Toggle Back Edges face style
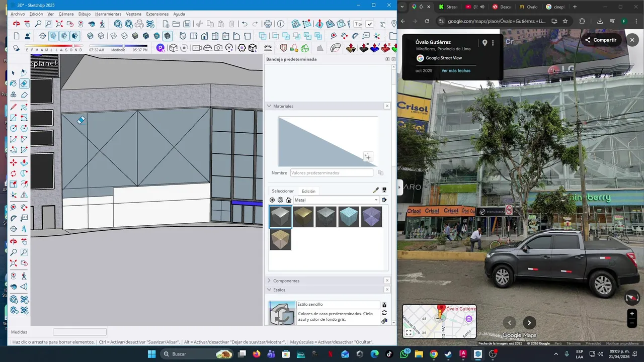 click(x=101, y=36)
